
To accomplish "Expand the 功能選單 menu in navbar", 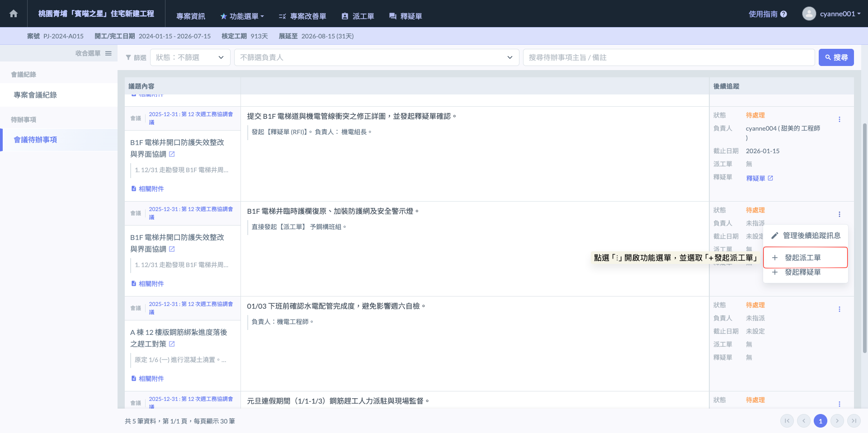I will [242, 16].
